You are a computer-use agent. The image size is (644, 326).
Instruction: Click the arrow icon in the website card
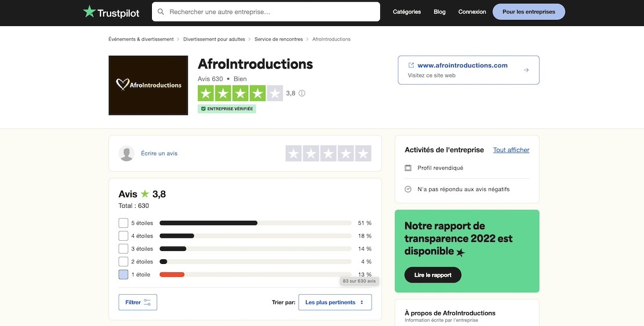tap(526, 70)
